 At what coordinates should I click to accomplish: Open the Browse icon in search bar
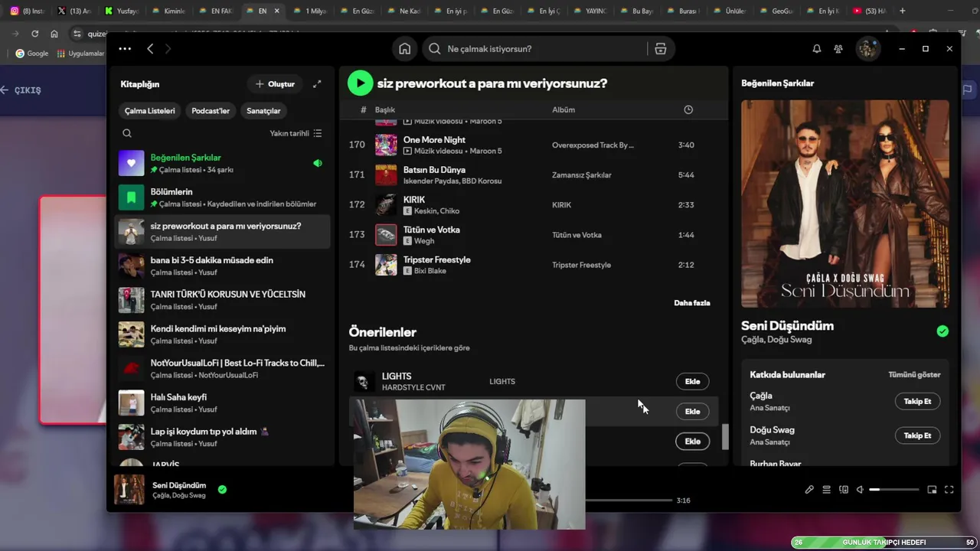tap(660, 49)
